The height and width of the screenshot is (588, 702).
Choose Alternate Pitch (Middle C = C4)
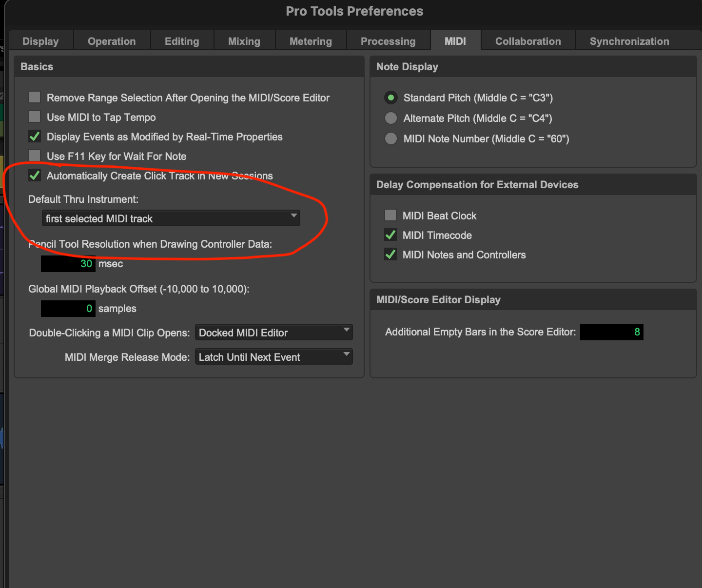pyautogui.click(x=391, y=118)
